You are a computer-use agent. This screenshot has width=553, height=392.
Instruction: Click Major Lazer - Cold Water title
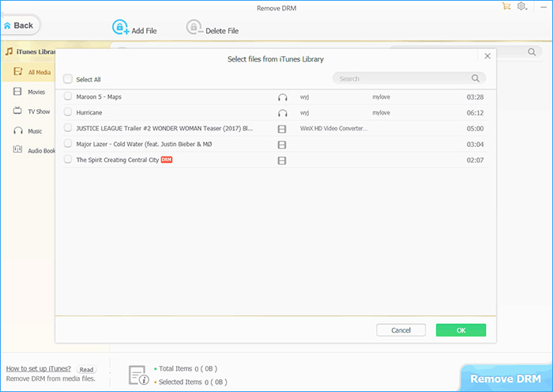coord(144,145)
